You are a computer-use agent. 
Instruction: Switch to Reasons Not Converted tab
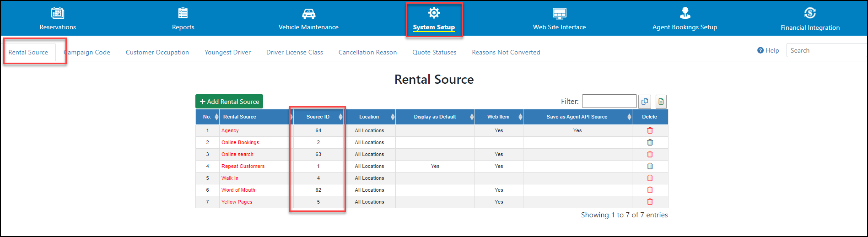[x=506, y=52]
